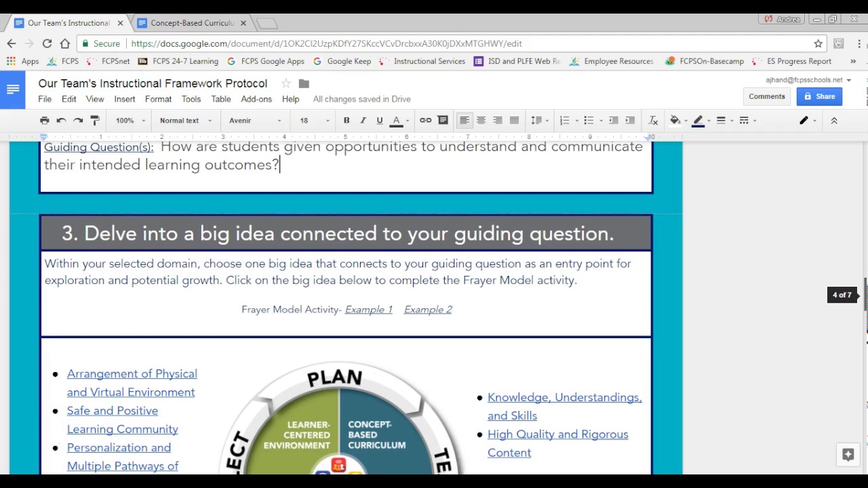This screenshot has height=488, width=868.
Task: Go back in the browser
Action: tap(12, 43)
